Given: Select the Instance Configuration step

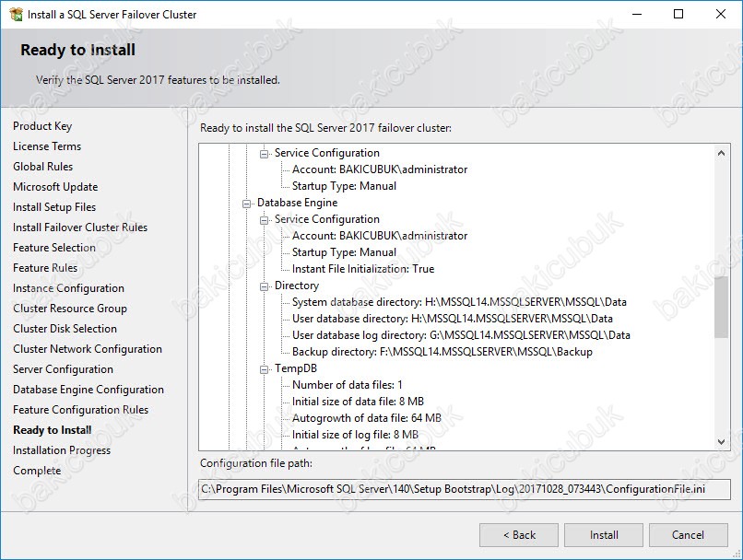Looking at the screenshot, I should pos(68,288).
